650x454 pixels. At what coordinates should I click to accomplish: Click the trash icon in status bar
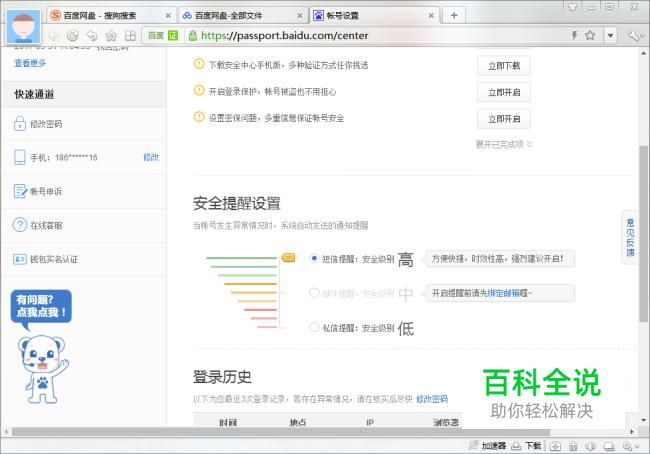click(x=573, y=446)
